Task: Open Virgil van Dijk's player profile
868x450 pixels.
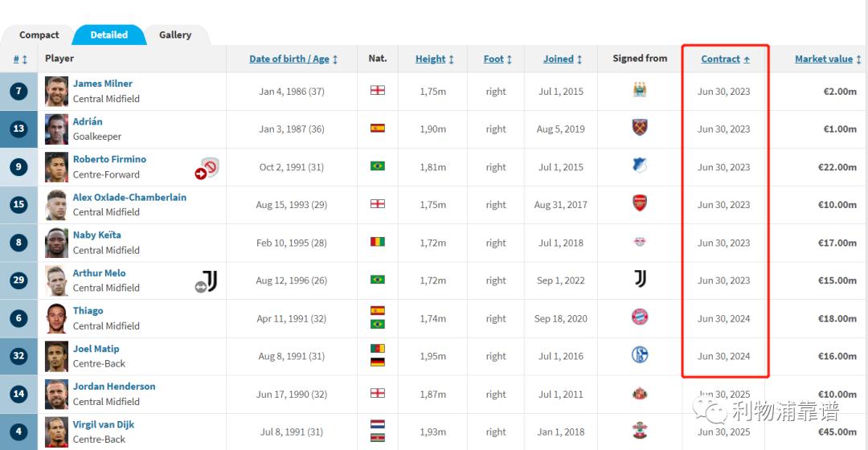Action: point(104,424)
